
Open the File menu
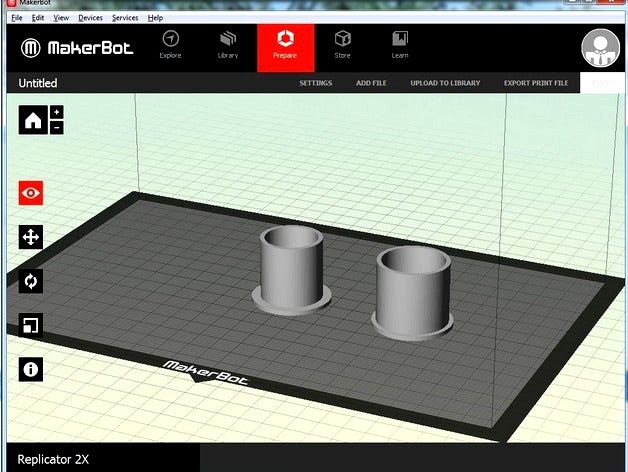click(x=17, y=18)
